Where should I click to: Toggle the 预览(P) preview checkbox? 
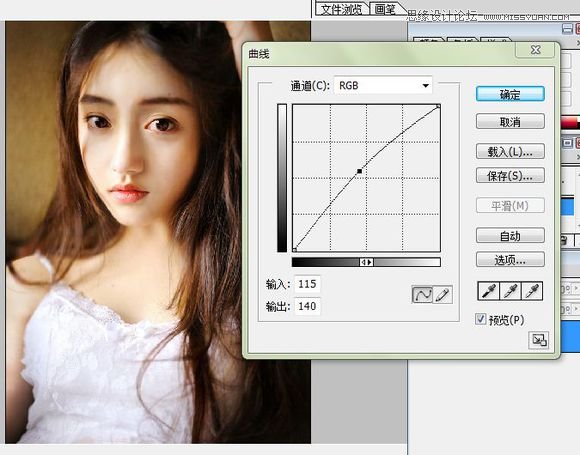point(480,319)
